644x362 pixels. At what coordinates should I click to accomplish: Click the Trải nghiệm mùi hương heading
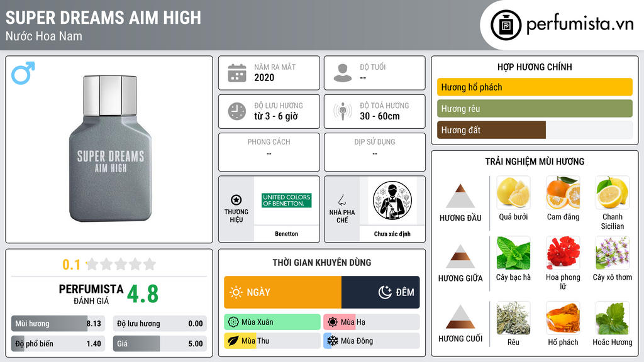pos(535,162)
